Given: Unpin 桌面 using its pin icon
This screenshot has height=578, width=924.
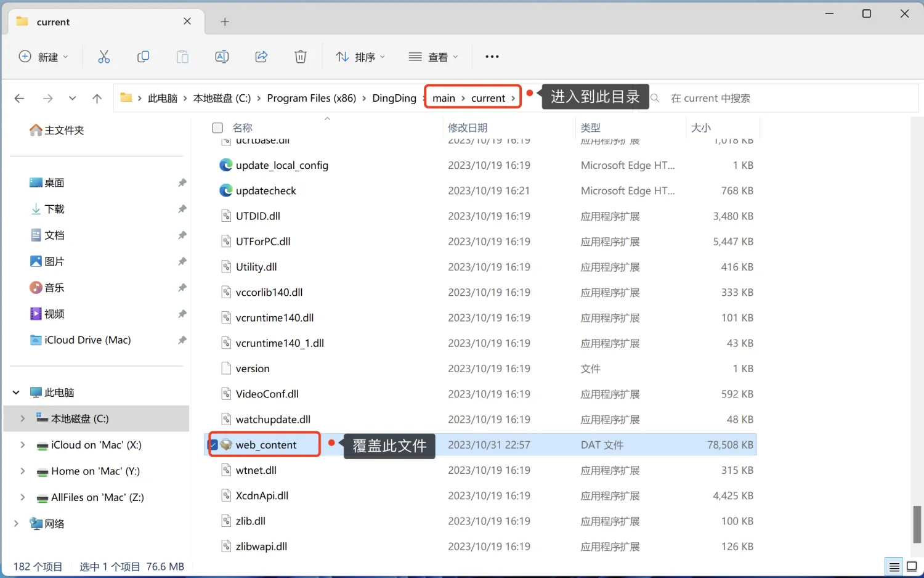Looking at the screenshot, I should [x=182, y=182].
